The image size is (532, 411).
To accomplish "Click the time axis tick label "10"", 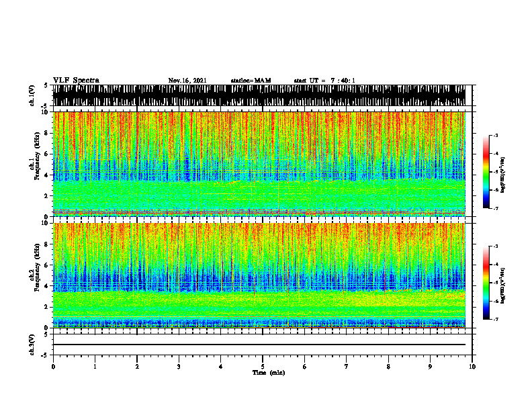I will point(472,367).
